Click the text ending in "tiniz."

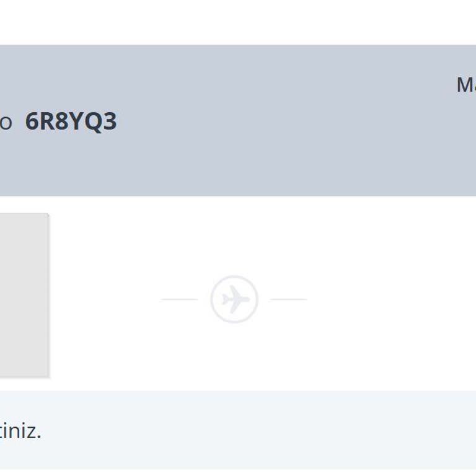click(x=20, y=431)
